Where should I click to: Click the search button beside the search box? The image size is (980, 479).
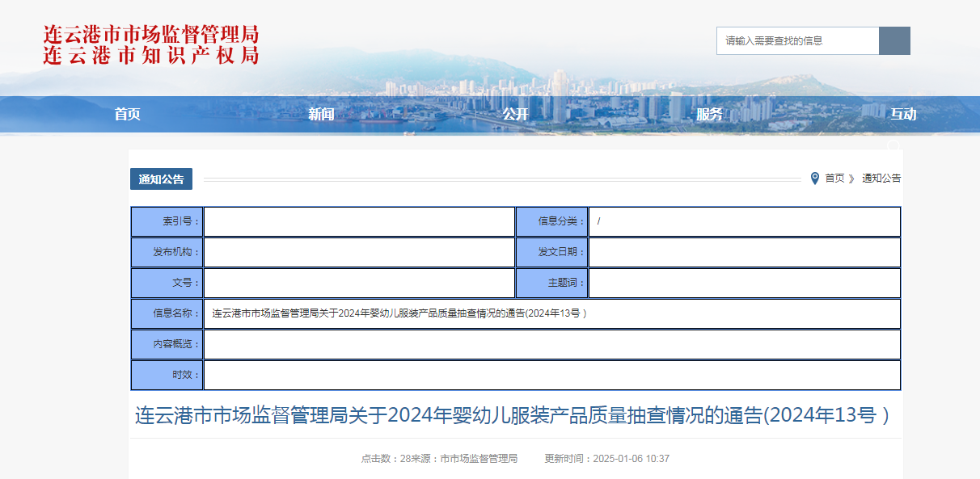894,40
